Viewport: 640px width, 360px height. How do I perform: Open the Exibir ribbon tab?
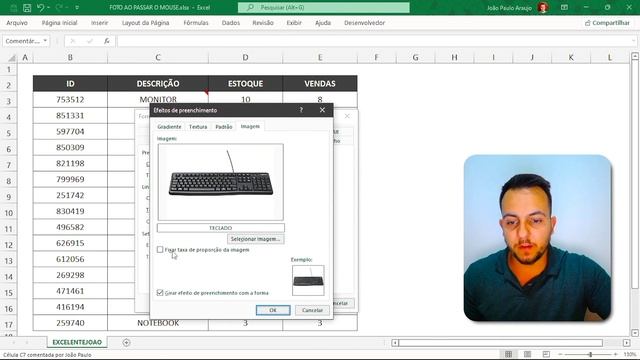point(294,23)
